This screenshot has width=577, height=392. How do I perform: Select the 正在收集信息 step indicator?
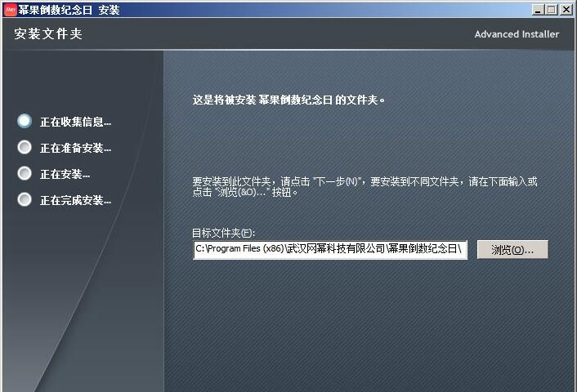coord(25,121)
